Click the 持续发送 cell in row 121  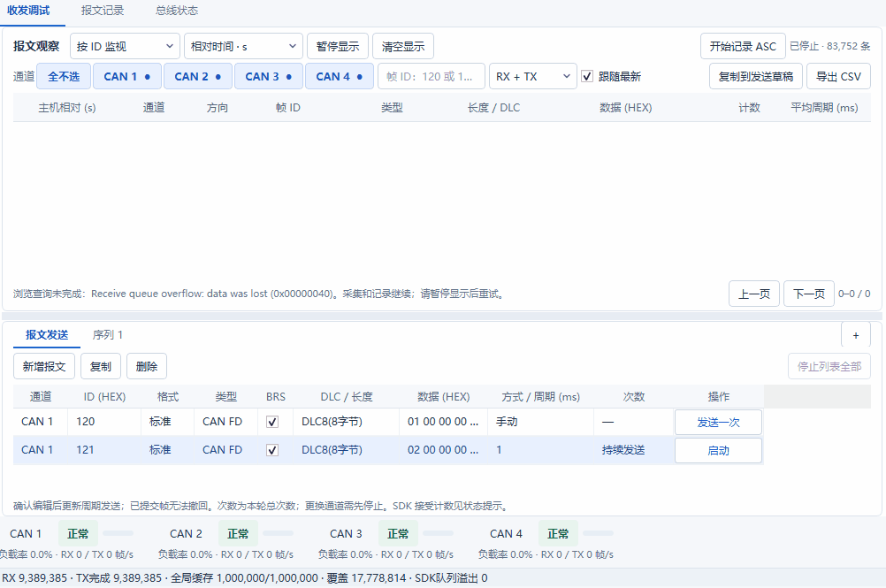click(633, 450)
